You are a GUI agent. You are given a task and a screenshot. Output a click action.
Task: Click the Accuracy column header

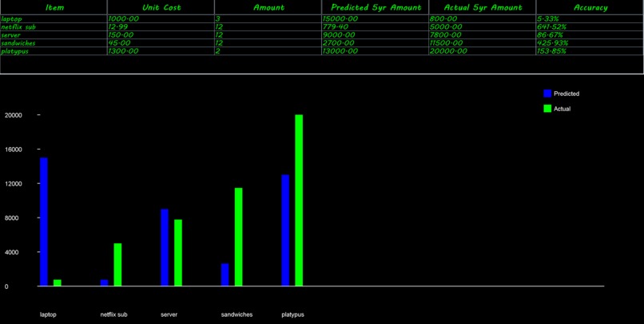coord(590,7)
